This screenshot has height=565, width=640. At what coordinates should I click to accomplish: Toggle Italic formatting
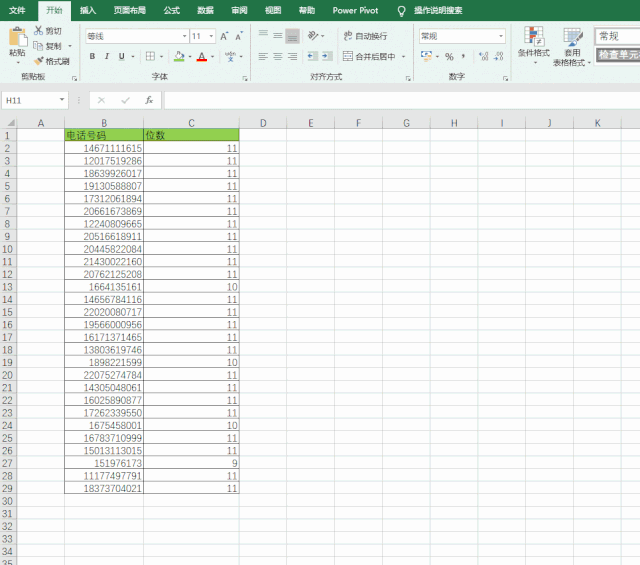tap(107, 56)
